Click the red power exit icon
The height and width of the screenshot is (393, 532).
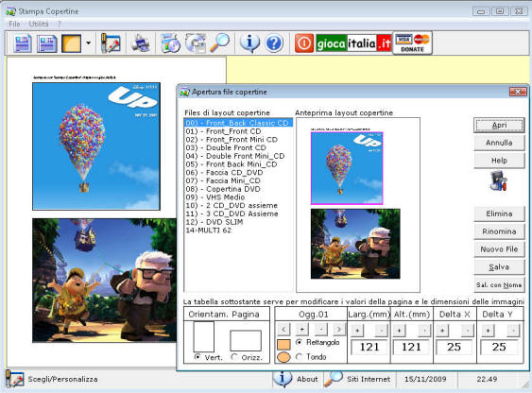pos(304,43)
